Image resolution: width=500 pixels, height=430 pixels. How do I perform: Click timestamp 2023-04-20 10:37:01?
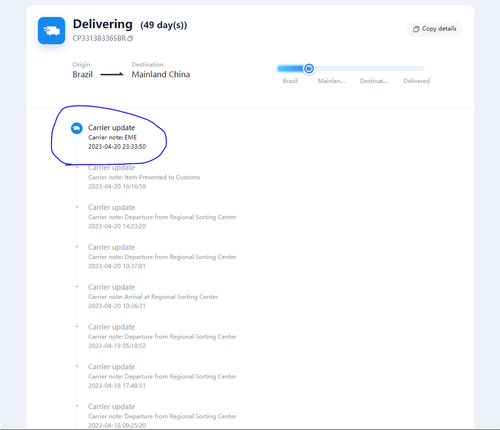point(117,266)
